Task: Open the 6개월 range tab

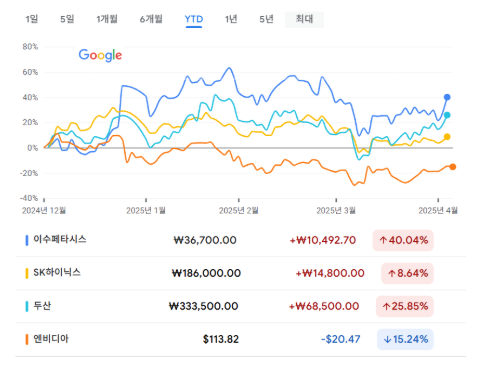Action: tap(151, 19)
